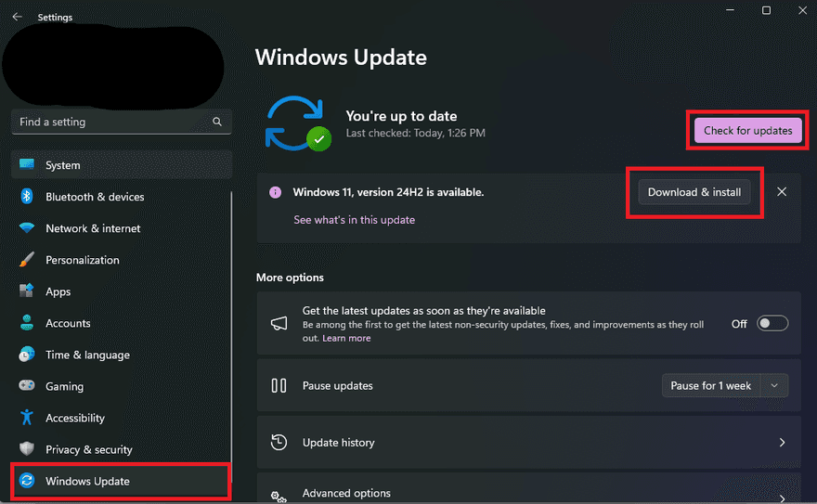The image size is (817, 504).
Task: Click the Network wifi icon in sidebar
Action: pos(27,228)
